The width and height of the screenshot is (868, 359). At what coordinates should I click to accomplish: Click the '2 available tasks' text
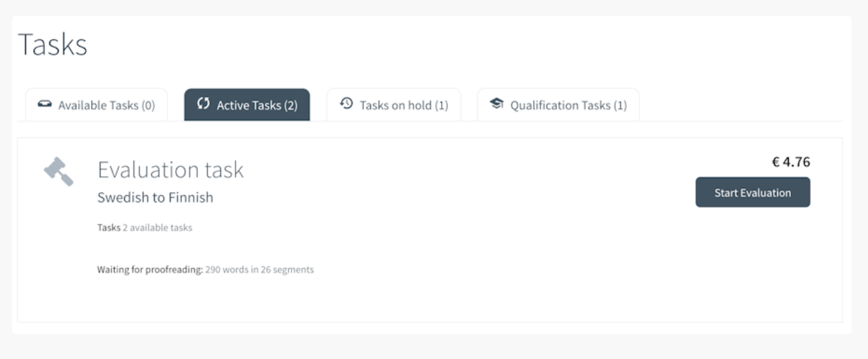[x=157, y=227]
